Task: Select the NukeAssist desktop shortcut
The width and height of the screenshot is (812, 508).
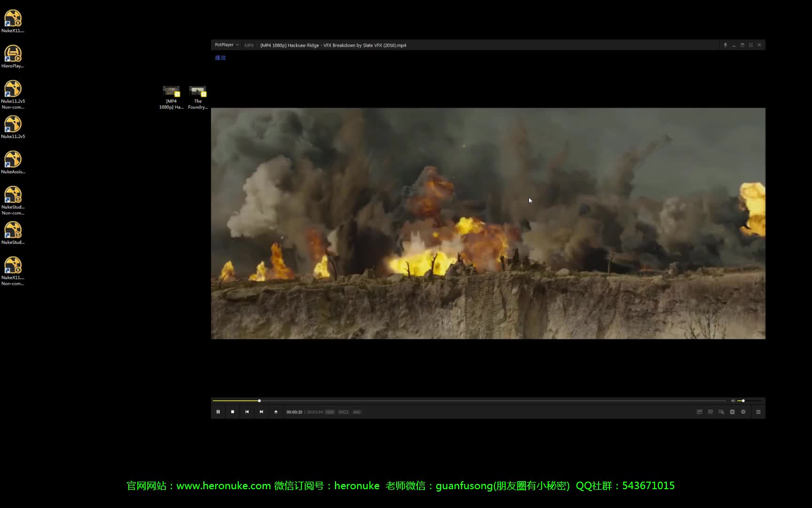Action: (x=13, y=162)
